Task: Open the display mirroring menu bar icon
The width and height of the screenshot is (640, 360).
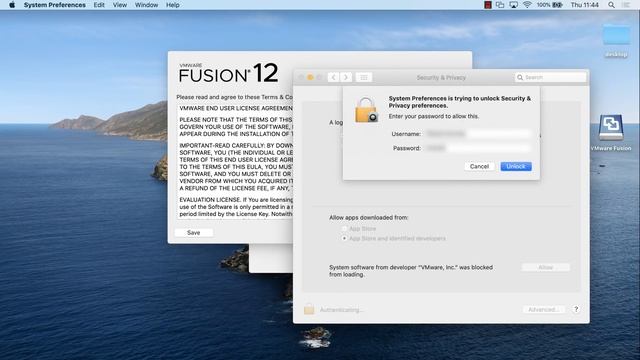Action: [500, 5]
